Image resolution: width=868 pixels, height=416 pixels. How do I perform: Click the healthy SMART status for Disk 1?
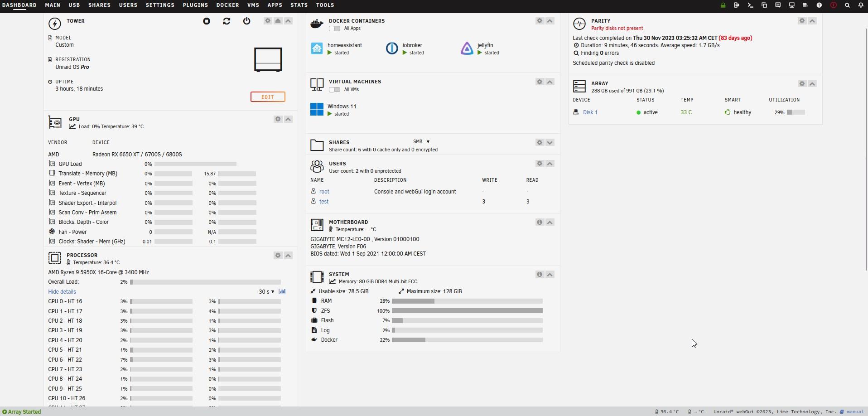pyautogui.click(x=742, y=112)
